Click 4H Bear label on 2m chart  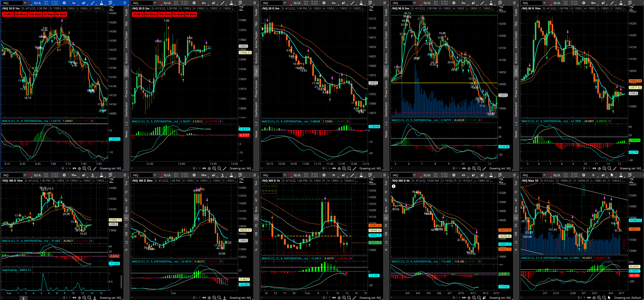click(x=191, y=14)
